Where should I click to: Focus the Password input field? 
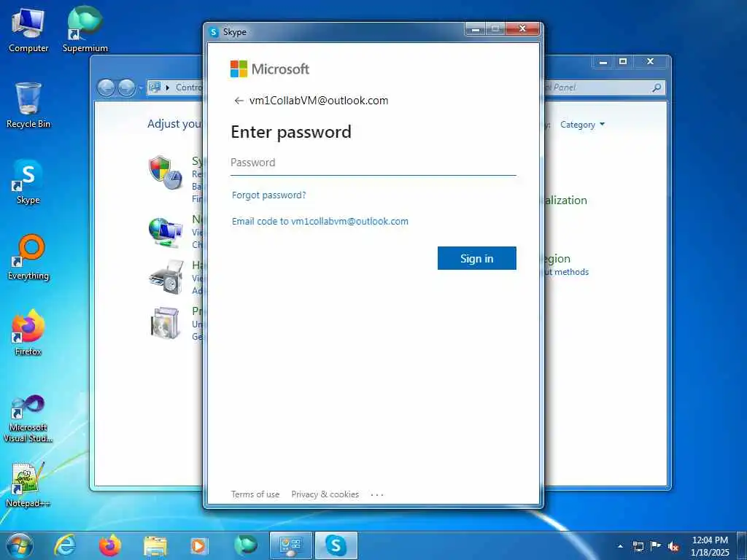pyautogui.click(x=373, y=163)
